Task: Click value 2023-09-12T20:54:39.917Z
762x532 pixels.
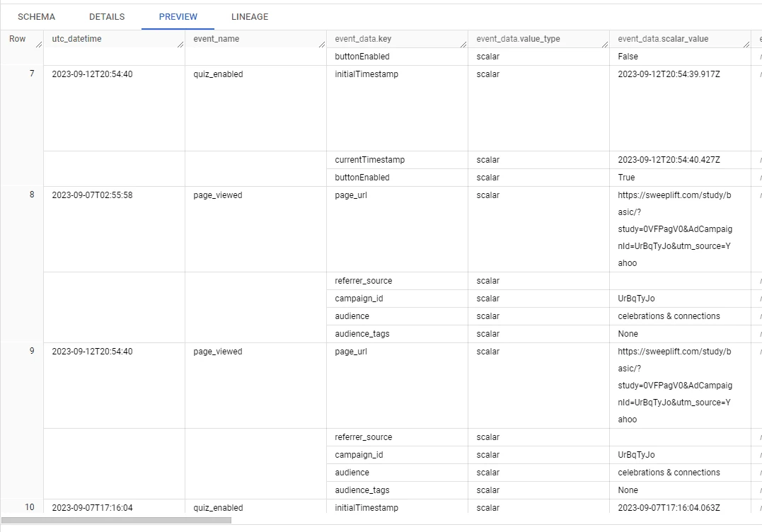Action: [x=669, y=74]
